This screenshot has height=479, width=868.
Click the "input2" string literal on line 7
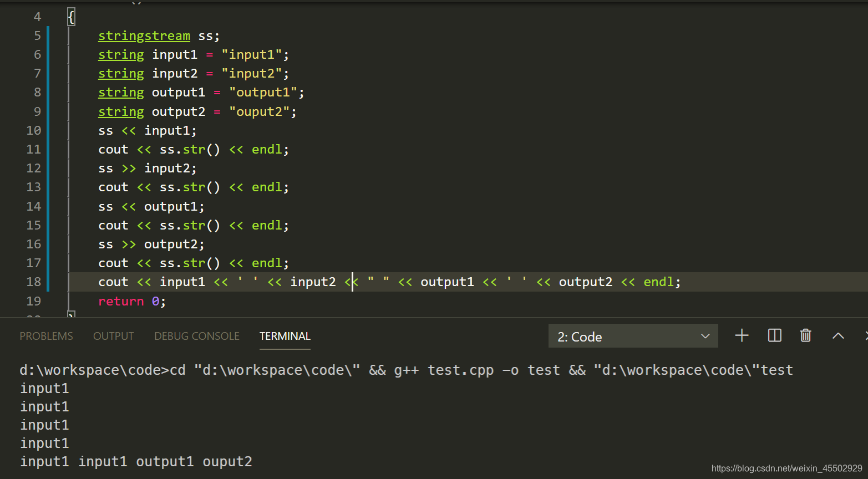251,73
